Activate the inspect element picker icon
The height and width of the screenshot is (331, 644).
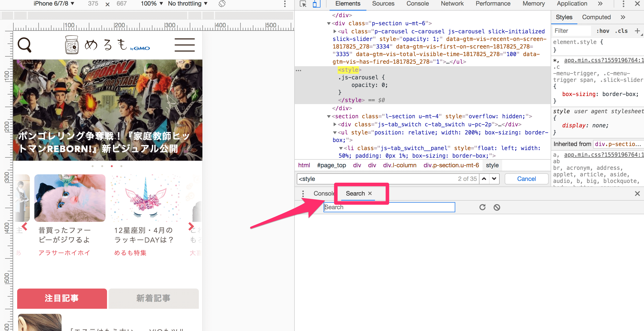pos(303,4)
